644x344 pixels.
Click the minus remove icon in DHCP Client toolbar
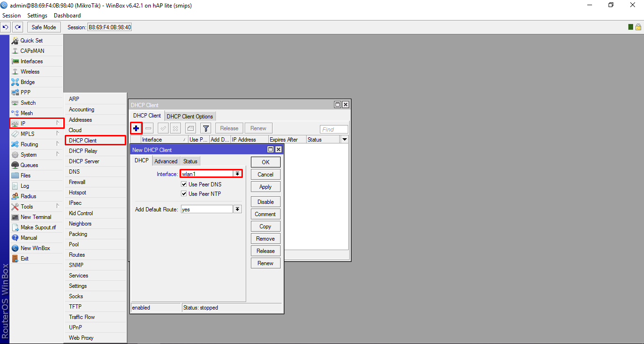click(x=148, y=128)
